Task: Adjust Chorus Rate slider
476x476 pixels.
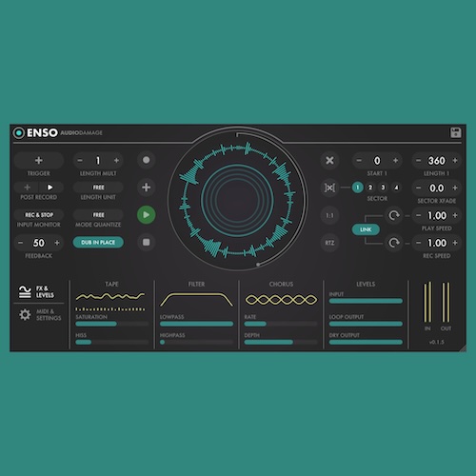Action: coord(281,324)
